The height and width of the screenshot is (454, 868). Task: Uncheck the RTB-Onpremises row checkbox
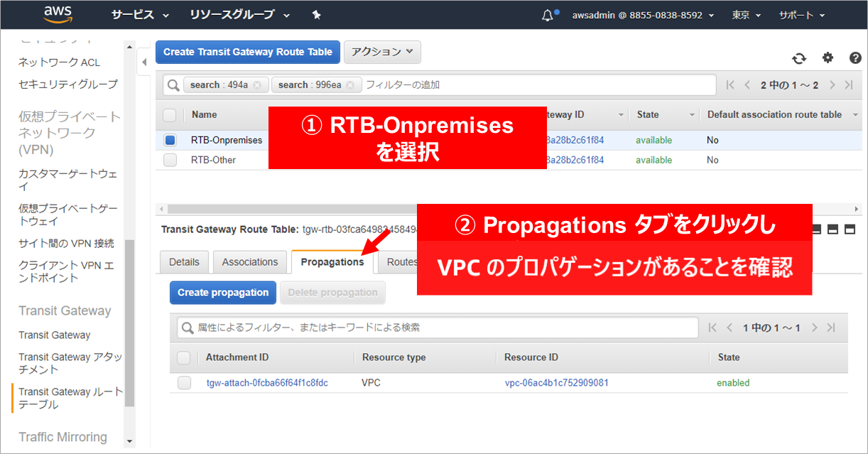[x=170, y=141]
